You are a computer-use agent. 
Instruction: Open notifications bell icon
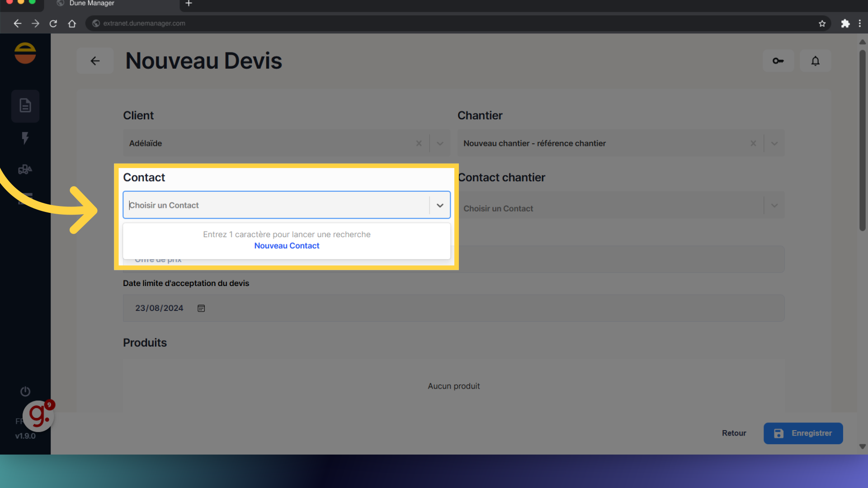pos(815,61)
